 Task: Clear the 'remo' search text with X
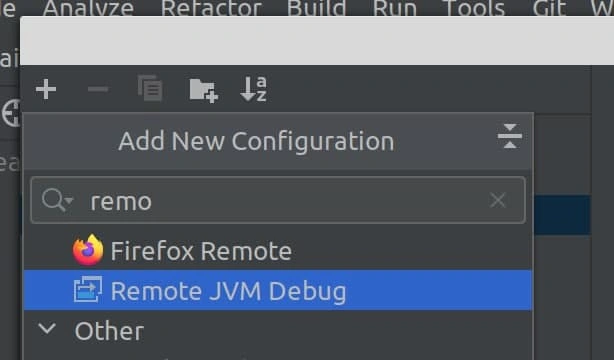(498, 201)
